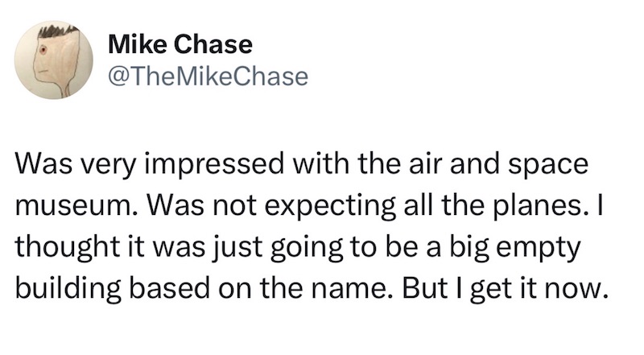
Task: Click the word "building" on the last line
Action: coord(68,290)
